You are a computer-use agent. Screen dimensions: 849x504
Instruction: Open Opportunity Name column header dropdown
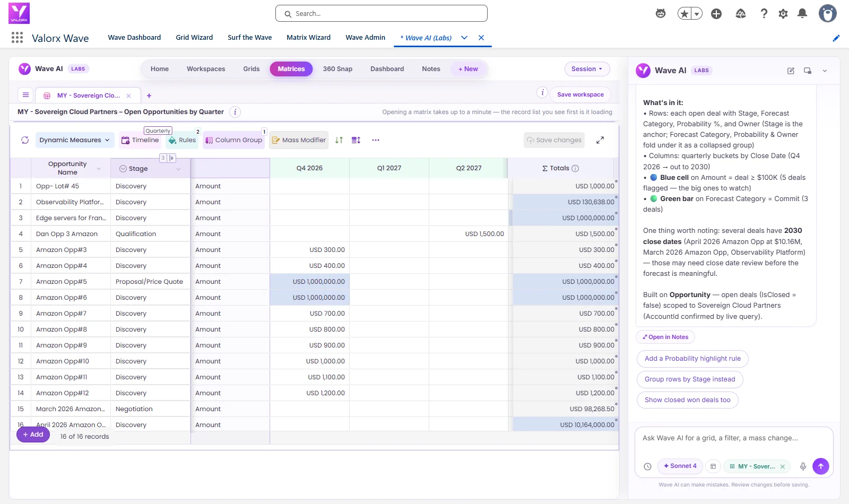pos(99,169)
